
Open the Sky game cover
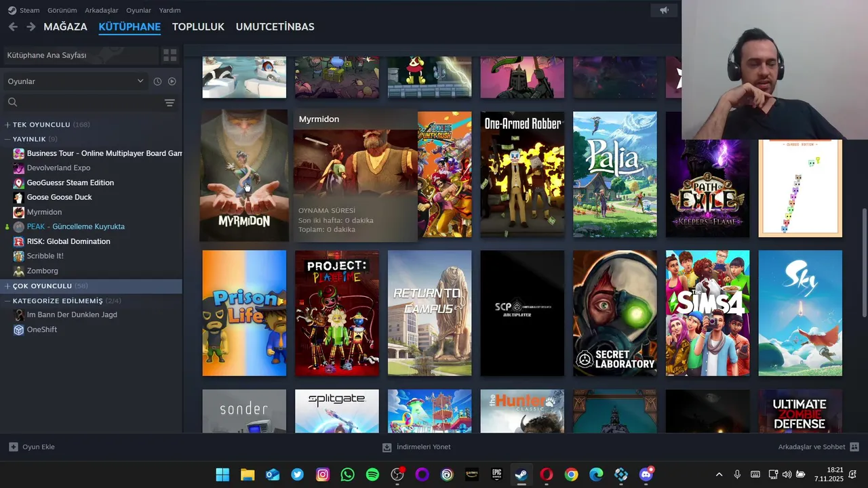[800, 313]
